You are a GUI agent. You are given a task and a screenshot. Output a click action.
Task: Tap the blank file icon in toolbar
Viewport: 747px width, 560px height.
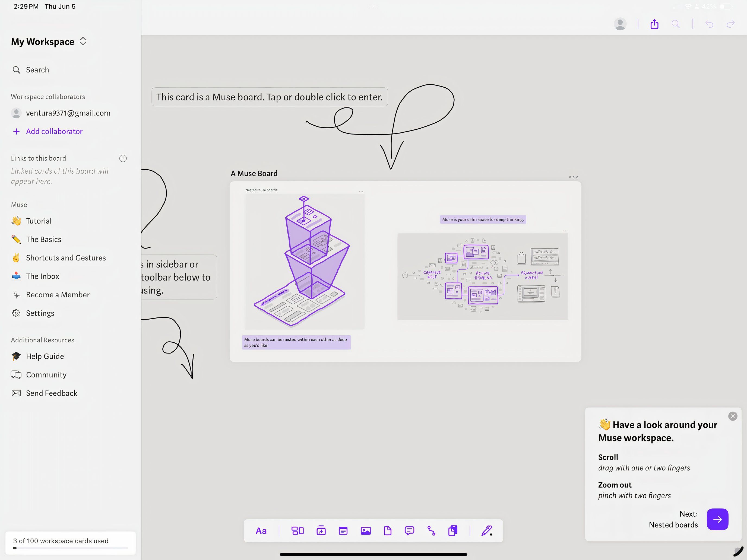pos(387,531)
